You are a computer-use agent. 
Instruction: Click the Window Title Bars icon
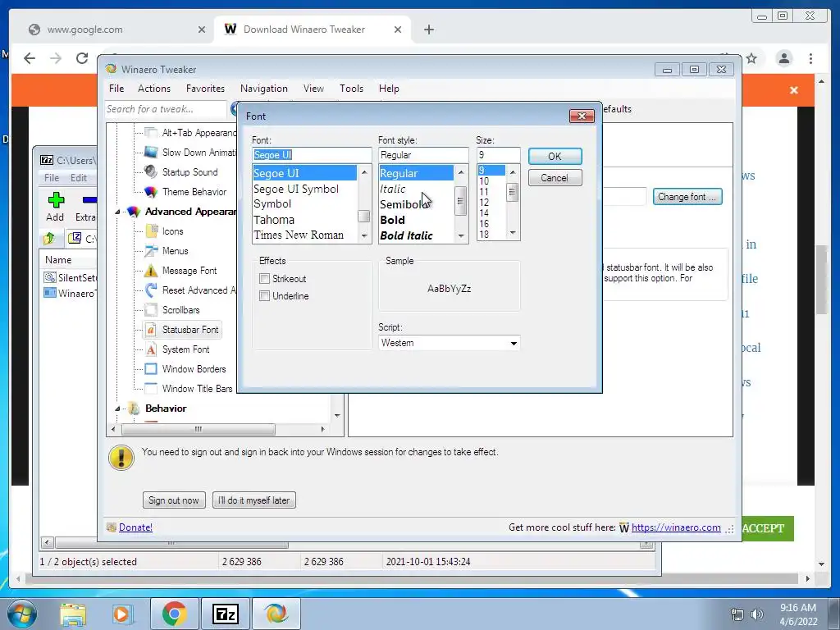(x=152, y=388)
